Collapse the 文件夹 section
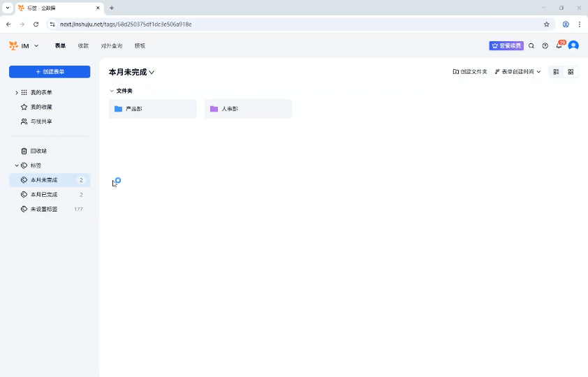 pos(112,91)
